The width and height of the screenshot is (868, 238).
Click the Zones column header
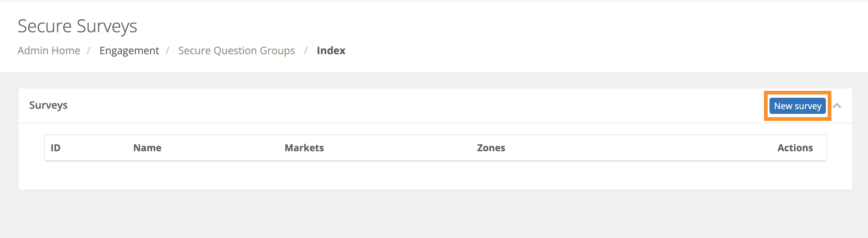(x=491, y=148)
